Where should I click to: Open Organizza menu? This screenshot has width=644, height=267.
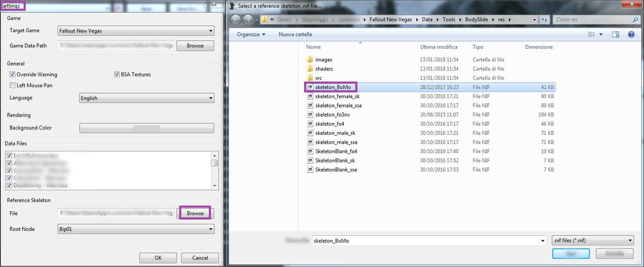[251, 34]
